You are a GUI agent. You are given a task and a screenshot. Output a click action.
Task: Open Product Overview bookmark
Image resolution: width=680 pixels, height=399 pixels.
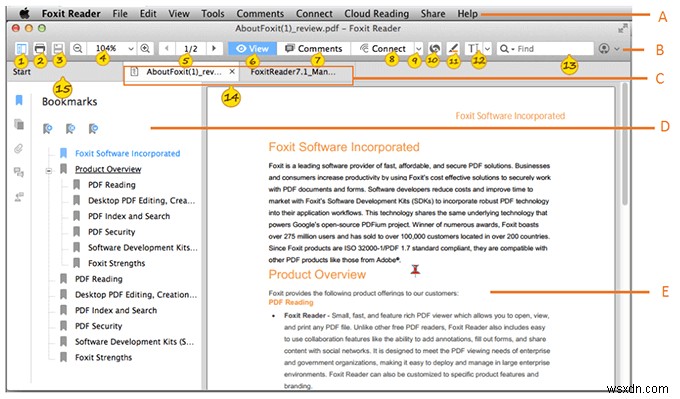108,169
